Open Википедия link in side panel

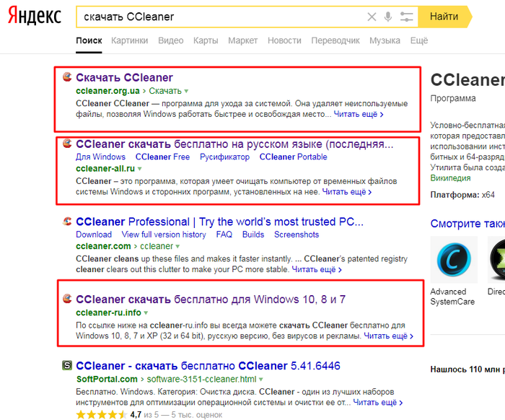(450, 178)
